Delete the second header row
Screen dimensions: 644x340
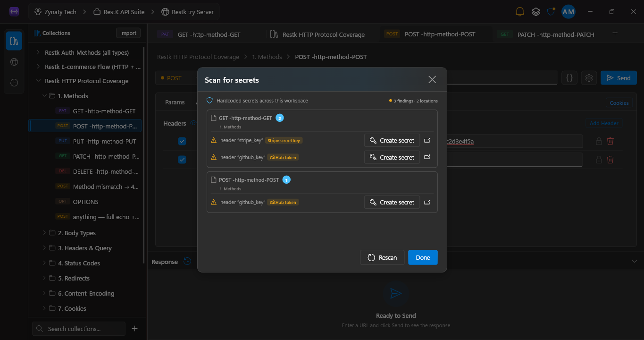(x=610, y=160)
